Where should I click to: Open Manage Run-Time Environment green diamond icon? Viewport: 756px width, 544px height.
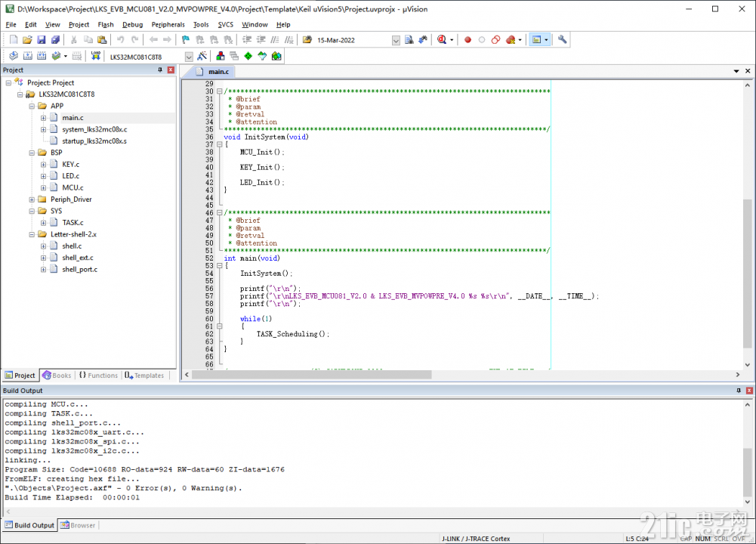pos(248,57)
